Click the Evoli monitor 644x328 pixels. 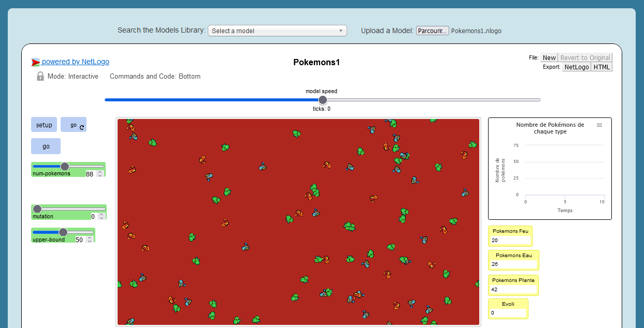(x=508, y=309)
